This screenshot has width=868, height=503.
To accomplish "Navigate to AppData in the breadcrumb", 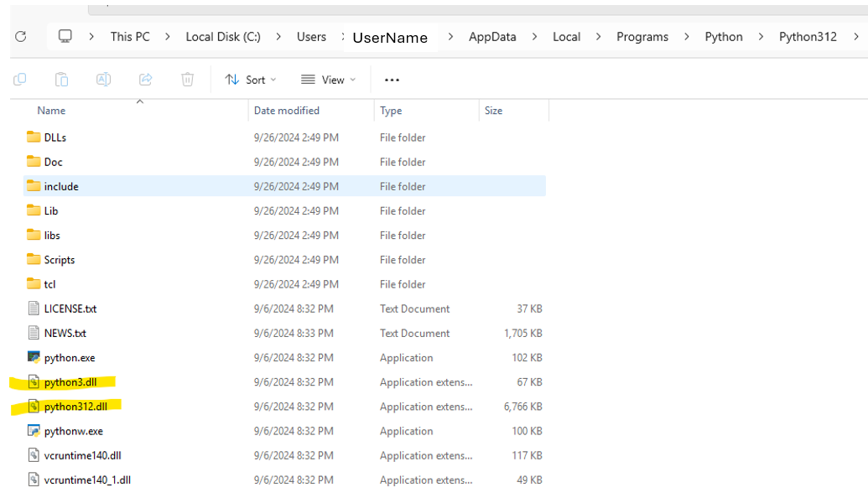I will pyautogui.click(x=492, y=37).
